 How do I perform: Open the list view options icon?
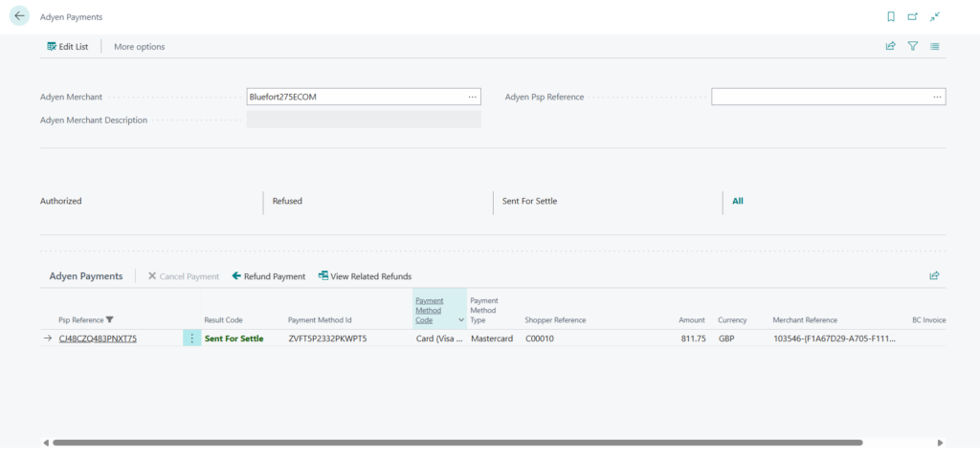[x=935, y=46]
